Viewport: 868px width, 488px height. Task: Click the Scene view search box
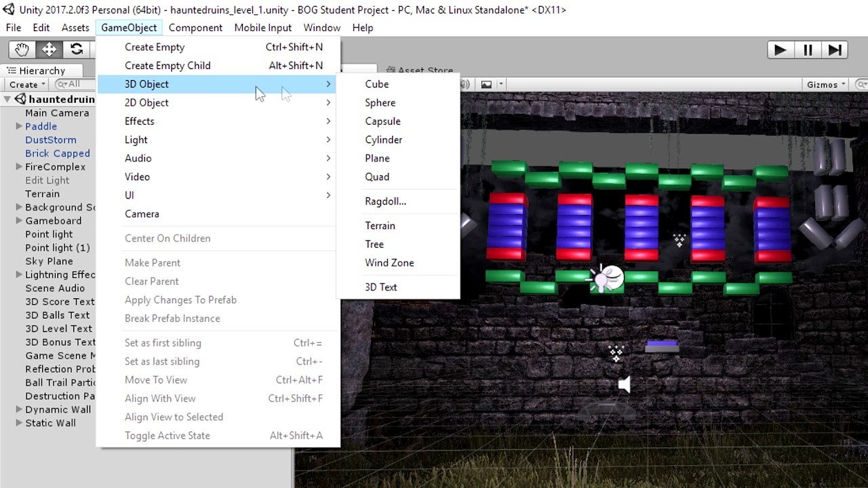(x=860, y=85)
